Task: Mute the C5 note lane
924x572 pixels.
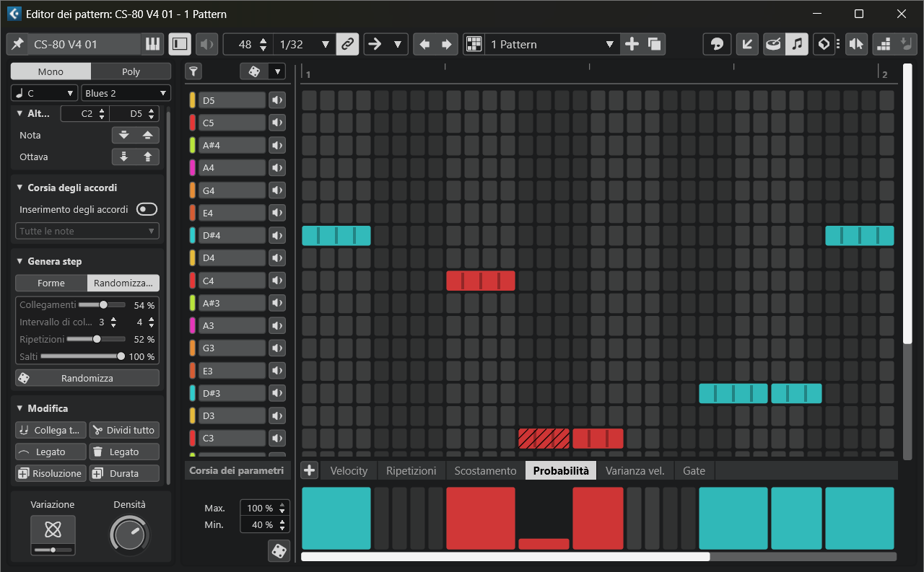Action: tap(277, 123)
